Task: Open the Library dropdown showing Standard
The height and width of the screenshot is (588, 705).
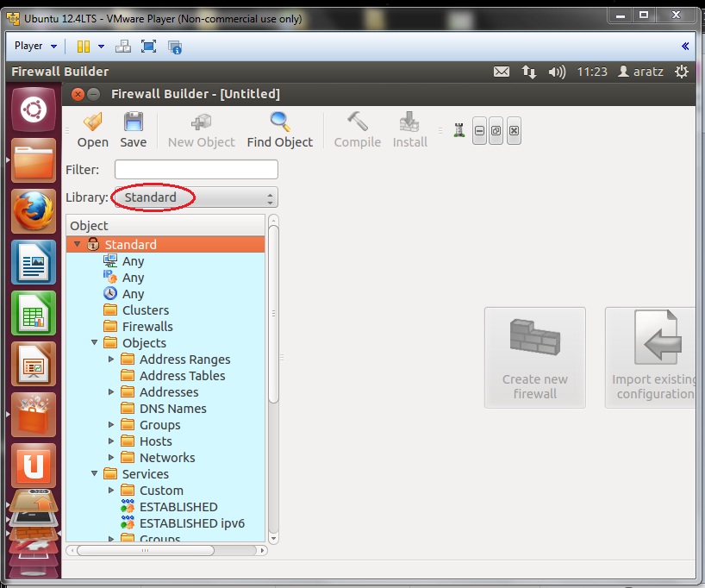Action: 196,197
